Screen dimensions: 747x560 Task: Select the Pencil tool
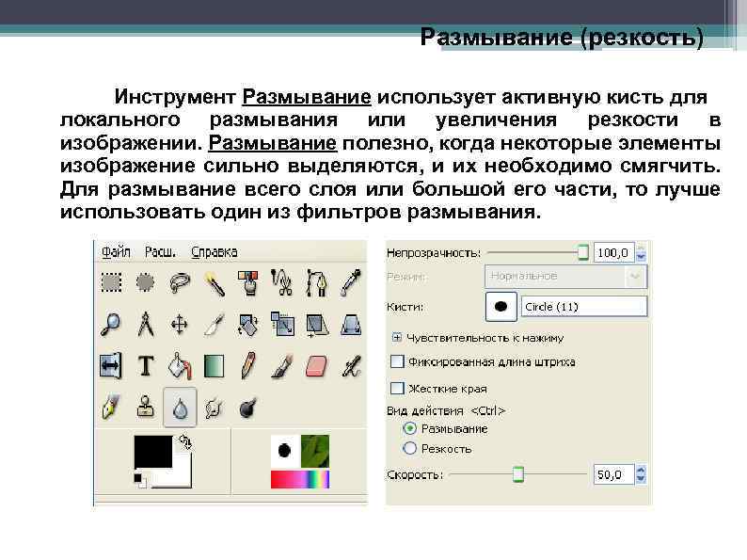tap(248, 366)
